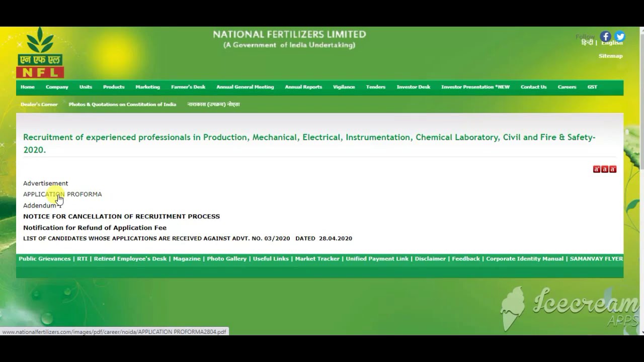Open Investor Presentation *NEW menu
This screenshot has width=644, height=362.
tap(475, 87)
